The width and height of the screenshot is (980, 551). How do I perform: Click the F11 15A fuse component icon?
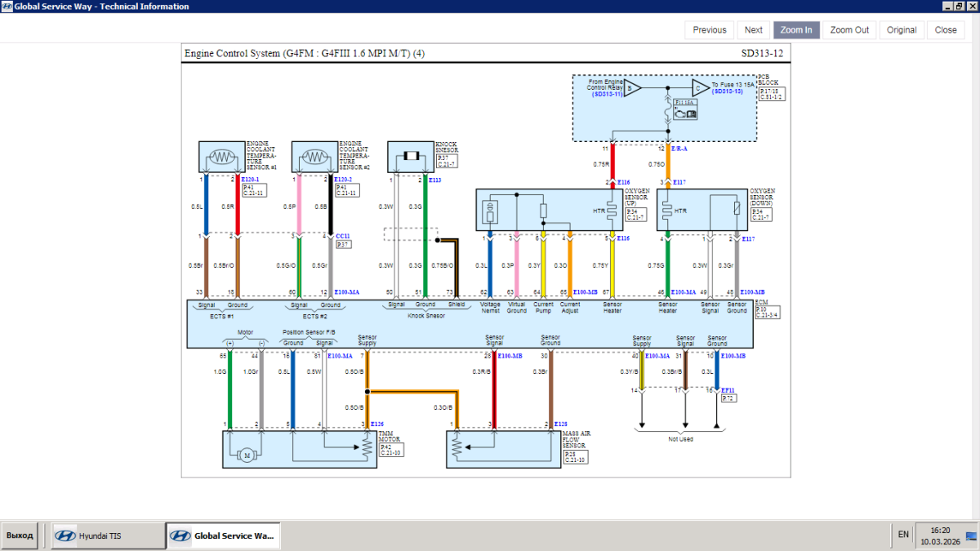pyautogui.click(x=685, y=111)
